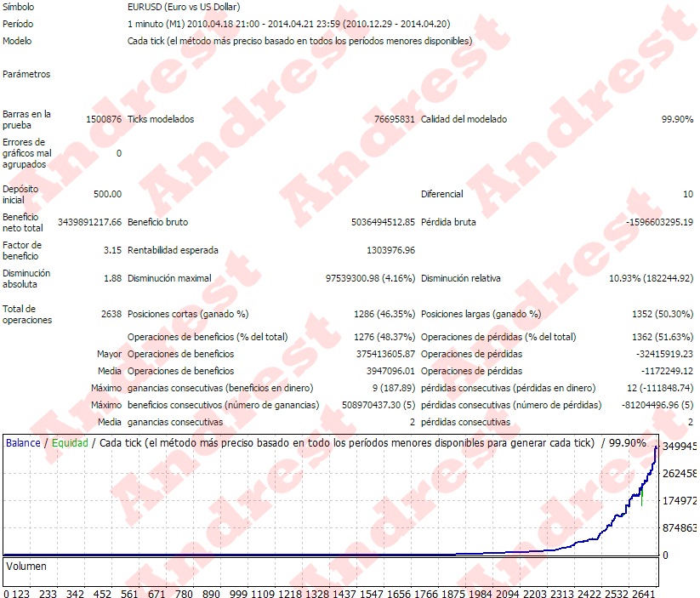Click the Parámetros label

[x=26, y=74]
